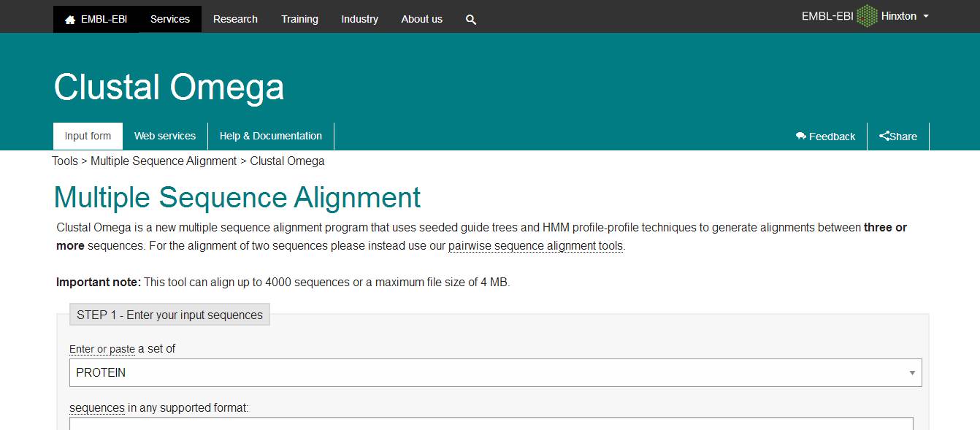This screenshot has height=430, width=980.
Task: Click the Multiple Sequence Alignment heading
Action: point(237,197)
